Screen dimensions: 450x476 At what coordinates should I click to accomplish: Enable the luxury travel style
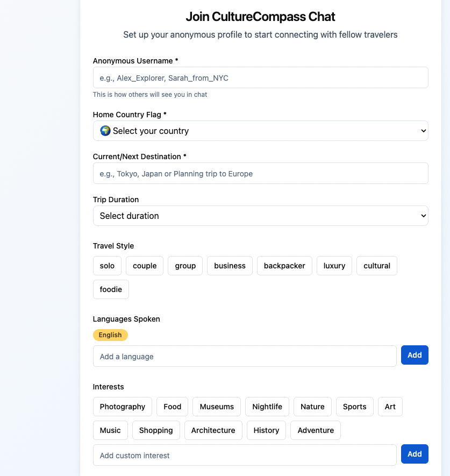(x=334, y=266)
